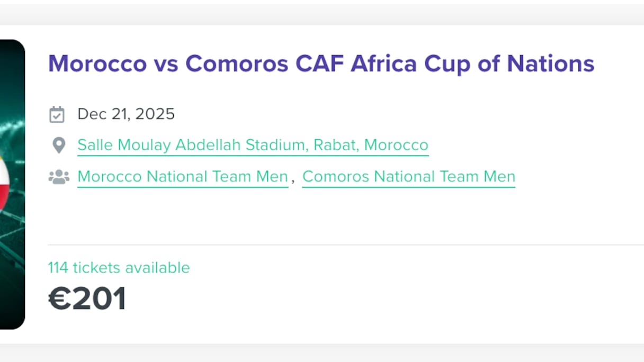
Task: Open the Morocco vs Comoros event title
Action: click(x=321, y=64)
